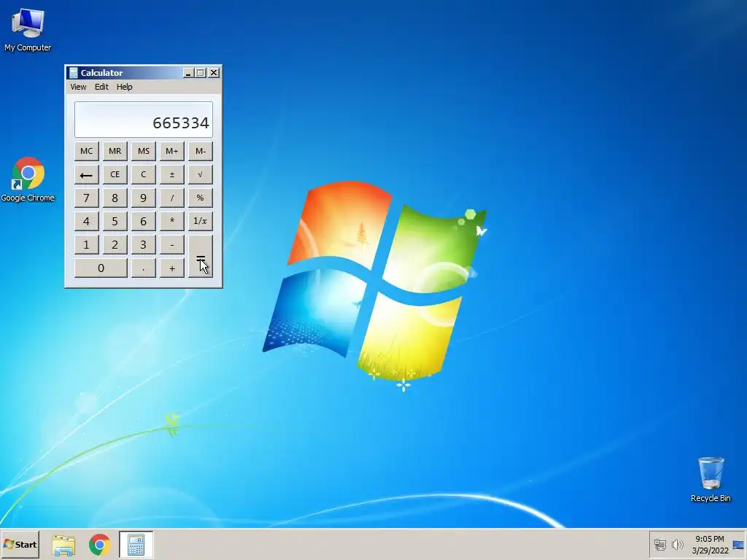Click digit 5 on the keypad

(x=115, y=222)
